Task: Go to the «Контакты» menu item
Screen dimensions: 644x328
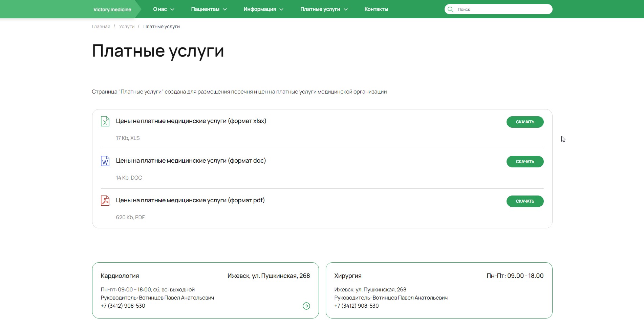Action: coord(376,9)
